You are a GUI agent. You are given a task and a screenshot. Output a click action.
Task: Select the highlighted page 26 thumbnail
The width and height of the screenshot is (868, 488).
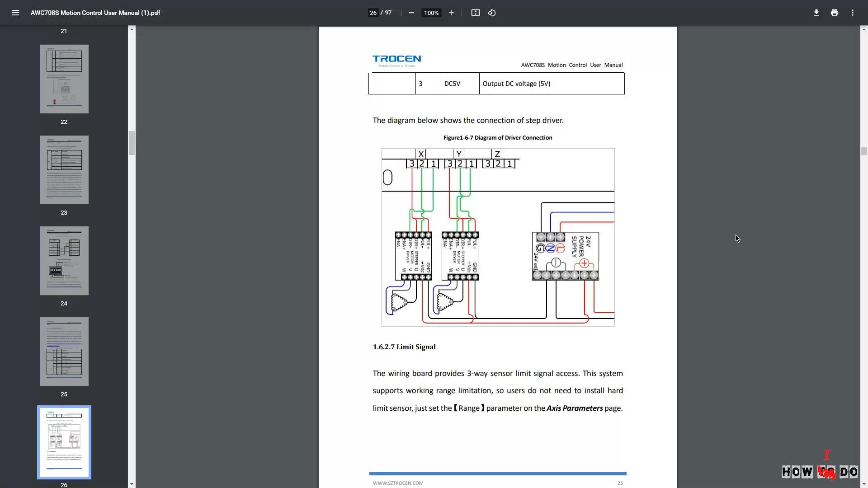pyautogui.click(x=64, y=442)
